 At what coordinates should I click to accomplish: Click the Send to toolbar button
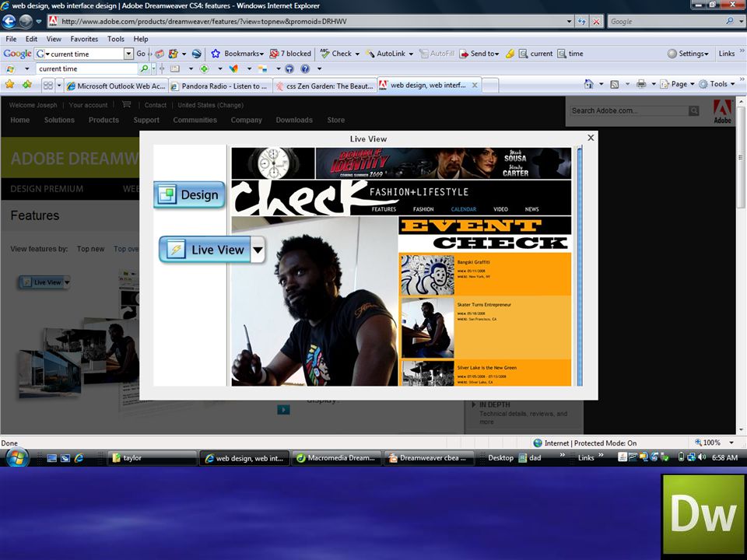point(479,54)
